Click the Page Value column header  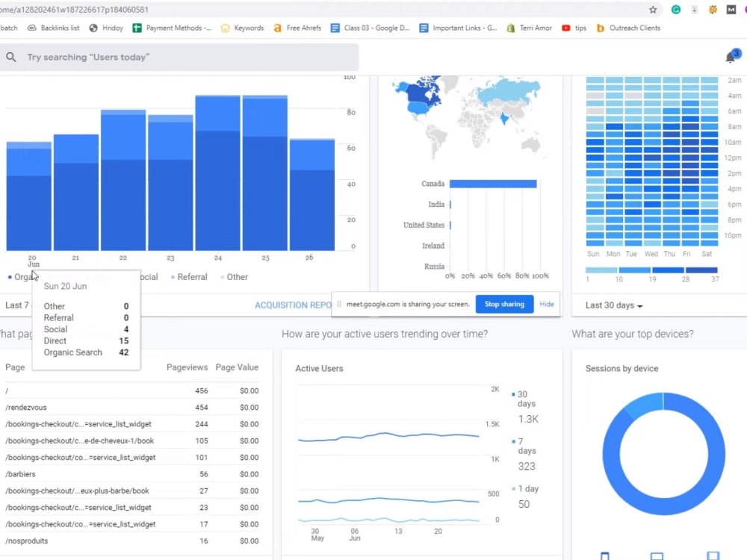[237, 367]
